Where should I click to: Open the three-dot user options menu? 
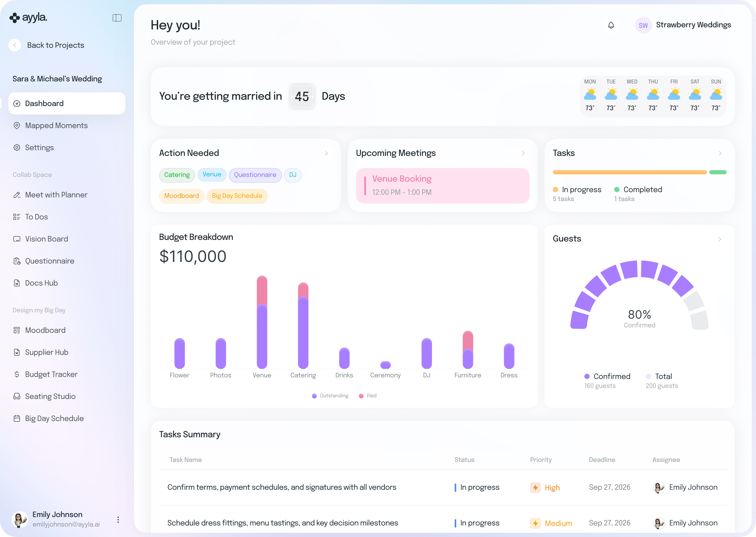[x=118, y=519]
